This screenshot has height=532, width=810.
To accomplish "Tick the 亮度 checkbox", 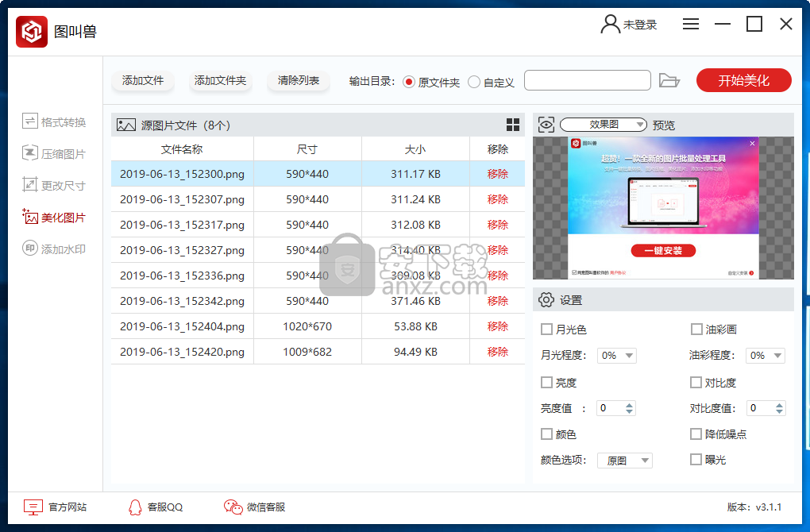I will (x=546, y=382).
